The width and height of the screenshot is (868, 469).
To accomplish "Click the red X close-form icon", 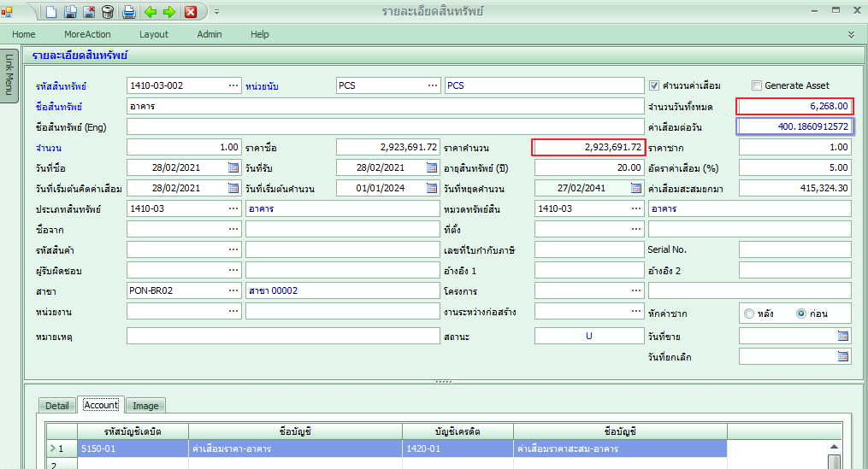I will 191,12.
